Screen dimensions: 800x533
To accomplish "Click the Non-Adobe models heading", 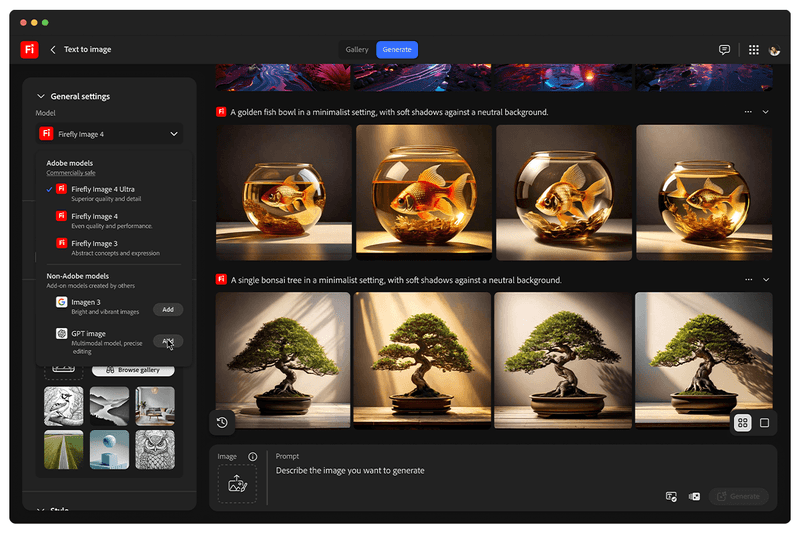I will click(78, 276).
